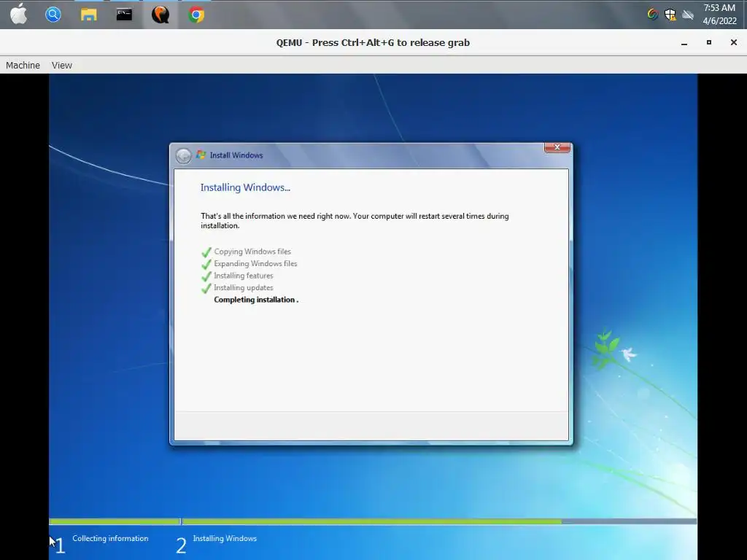Click the date 4/6/2022 in the tray

pyautogui.click(x=720, y=21)
